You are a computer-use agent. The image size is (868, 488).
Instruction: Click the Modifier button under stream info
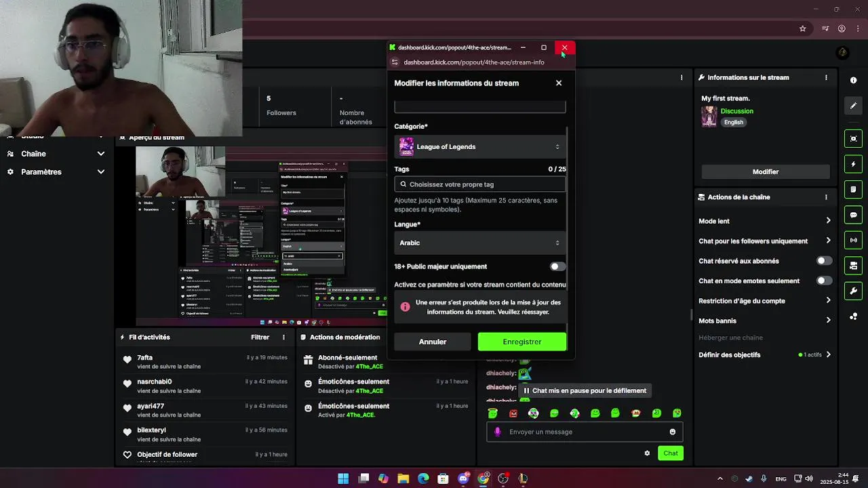coord(766,171)
